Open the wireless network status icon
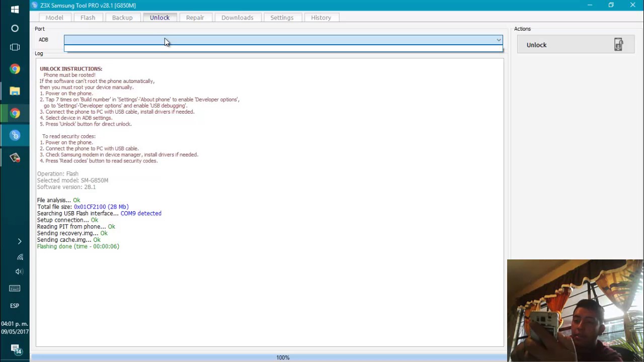 (x=20, y=257)
